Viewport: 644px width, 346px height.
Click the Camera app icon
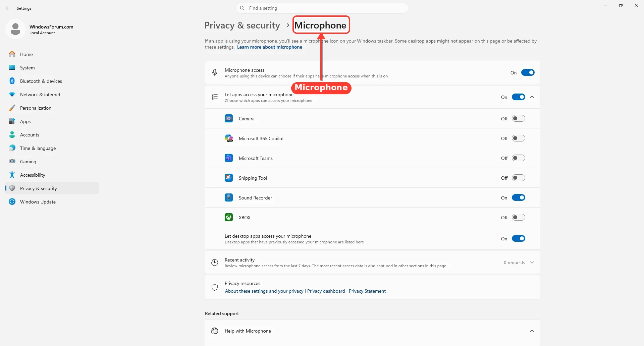(229, 118)
